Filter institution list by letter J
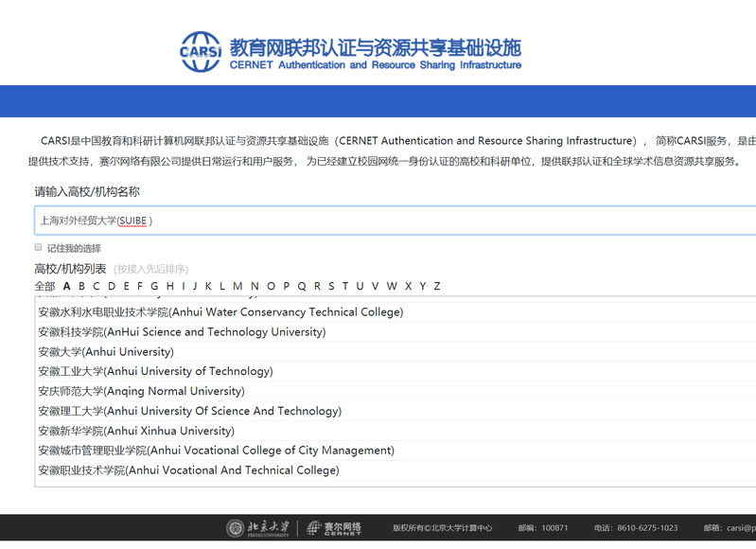 click(195, 286)
